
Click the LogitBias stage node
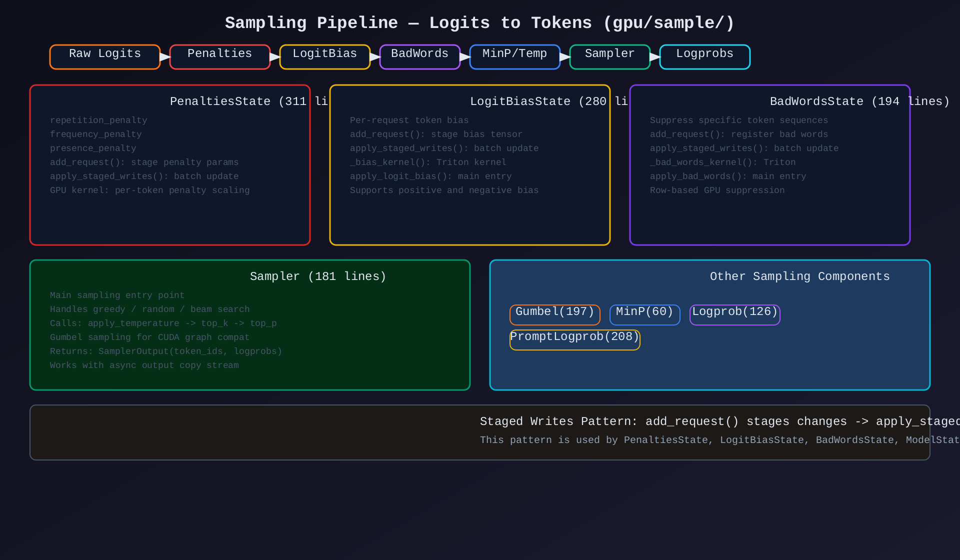point(325,56)
